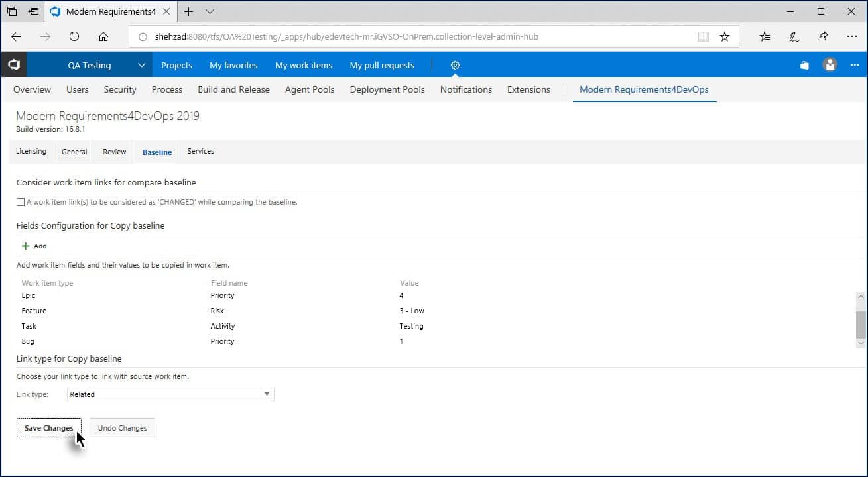This screenshot has width=868, height=477.
Task: Open a new browser tab
Action: [189, 11]
